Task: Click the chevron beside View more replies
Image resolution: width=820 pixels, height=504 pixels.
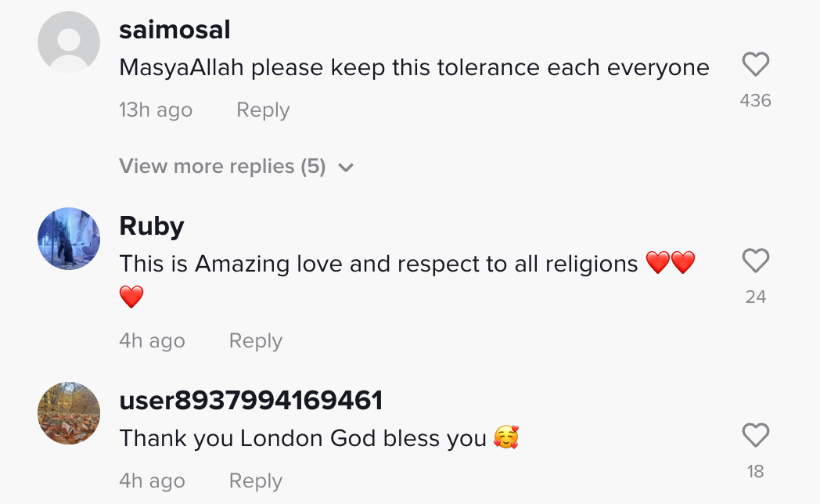Action: (346, 167)
